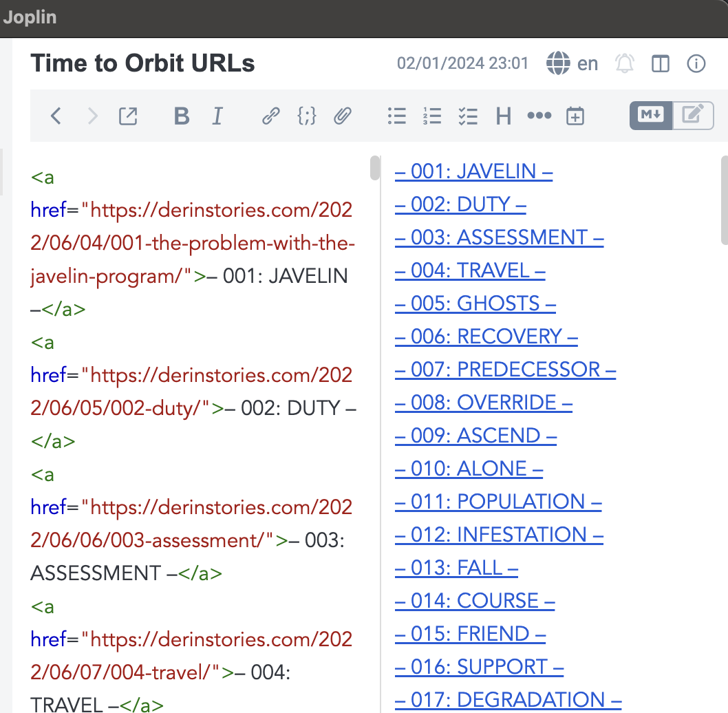Insert a hyperlink
The image size is (728, 713).
270,116
